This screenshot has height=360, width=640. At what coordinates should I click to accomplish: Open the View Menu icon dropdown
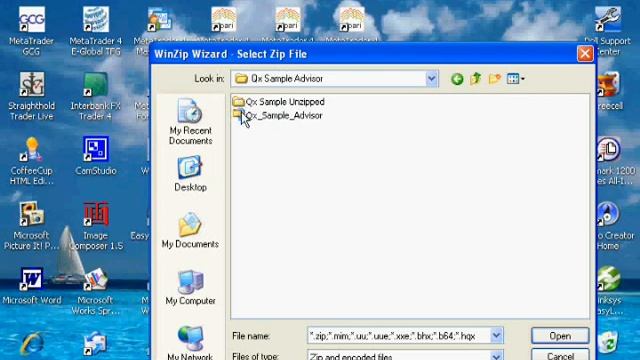point(516,79)
